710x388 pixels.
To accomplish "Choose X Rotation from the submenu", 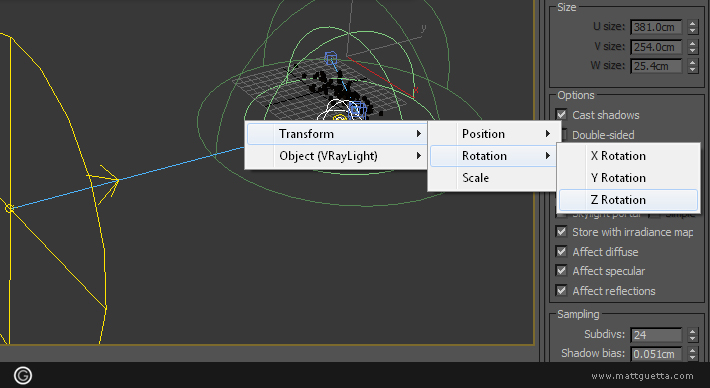I will point(628,156).
